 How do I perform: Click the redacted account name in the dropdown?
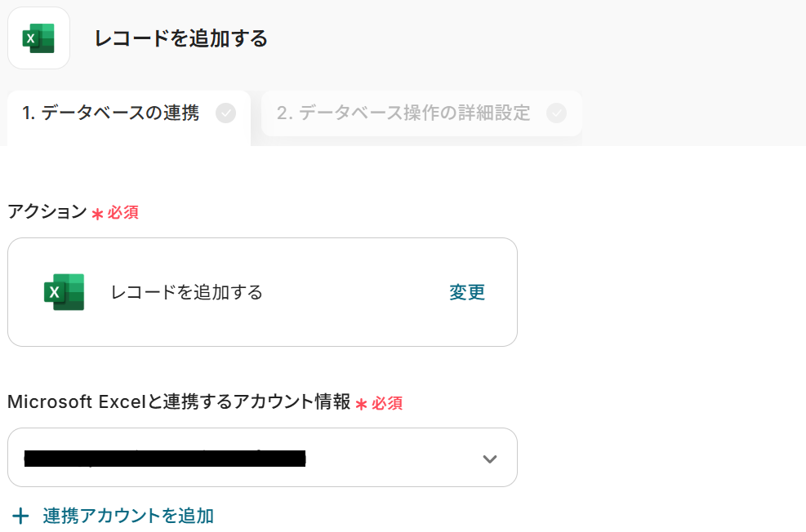point(165,459)
